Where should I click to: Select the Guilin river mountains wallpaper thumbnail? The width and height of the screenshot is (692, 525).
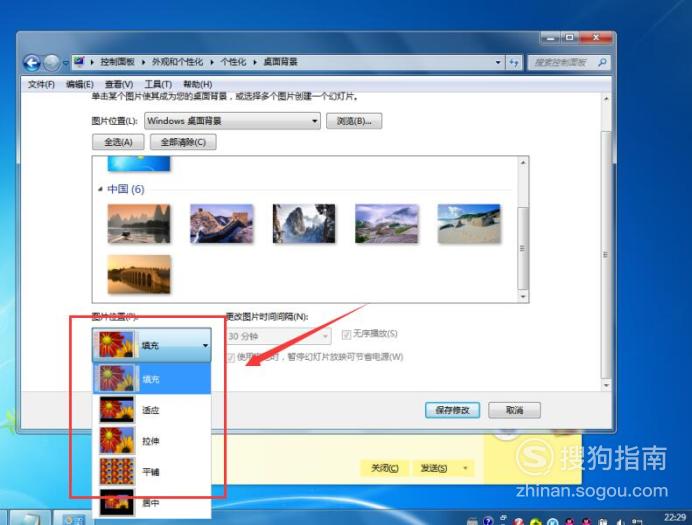[139, 224]
